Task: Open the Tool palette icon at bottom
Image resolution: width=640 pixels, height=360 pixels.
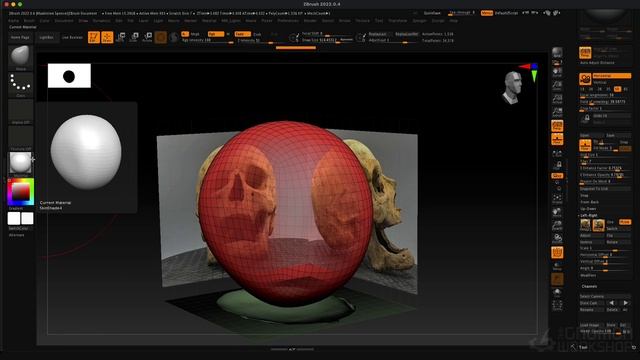Action: click(574, 347)
